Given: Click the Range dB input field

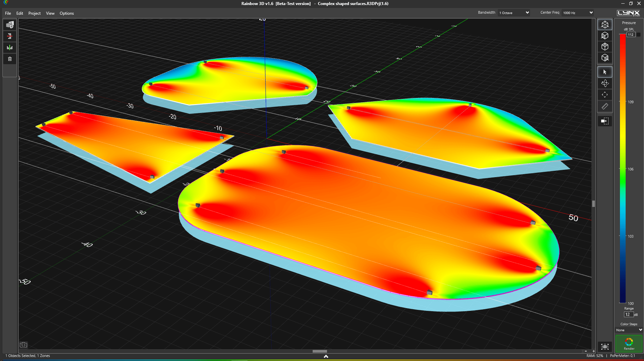Looking at the screenshot, I should coord(628,315).
